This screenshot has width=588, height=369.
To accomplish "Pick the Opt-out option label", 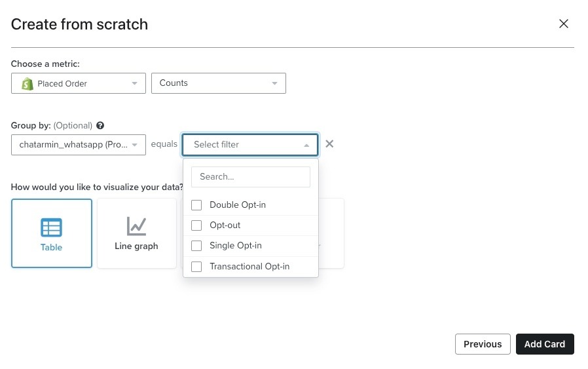I will 225,225.
